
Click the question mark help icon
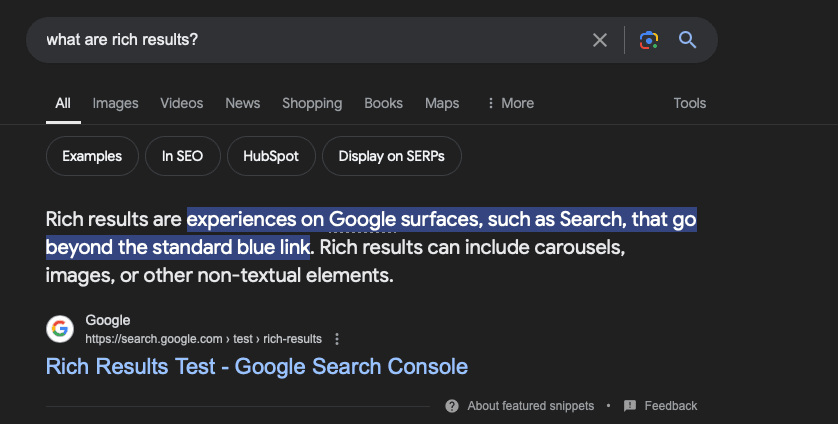point(452,406)
